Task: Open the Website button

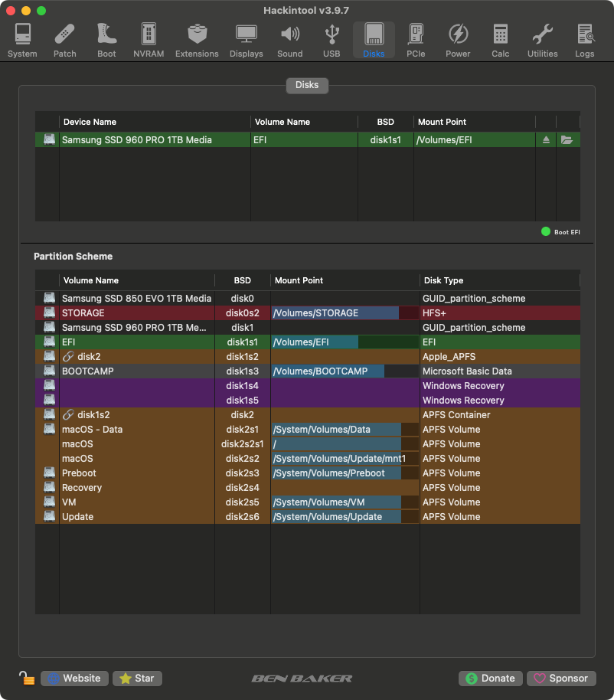Action: [74, 678]
